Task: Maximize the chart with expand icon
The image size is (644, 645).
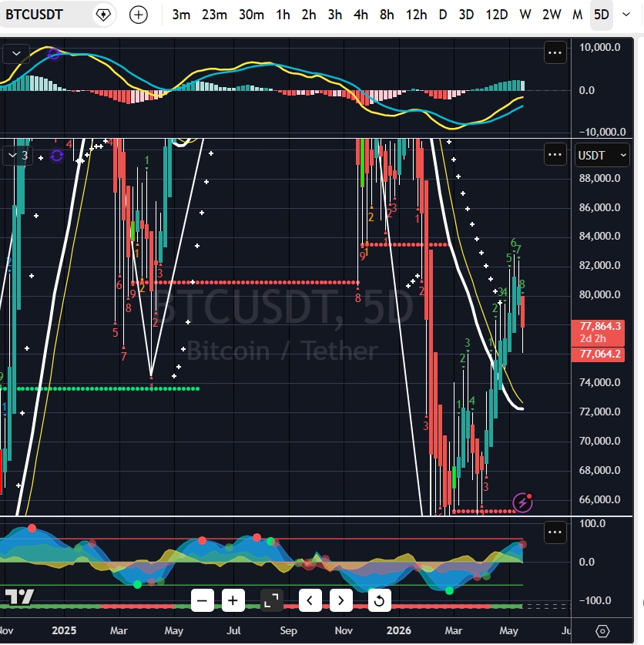Action: (271, 600)
